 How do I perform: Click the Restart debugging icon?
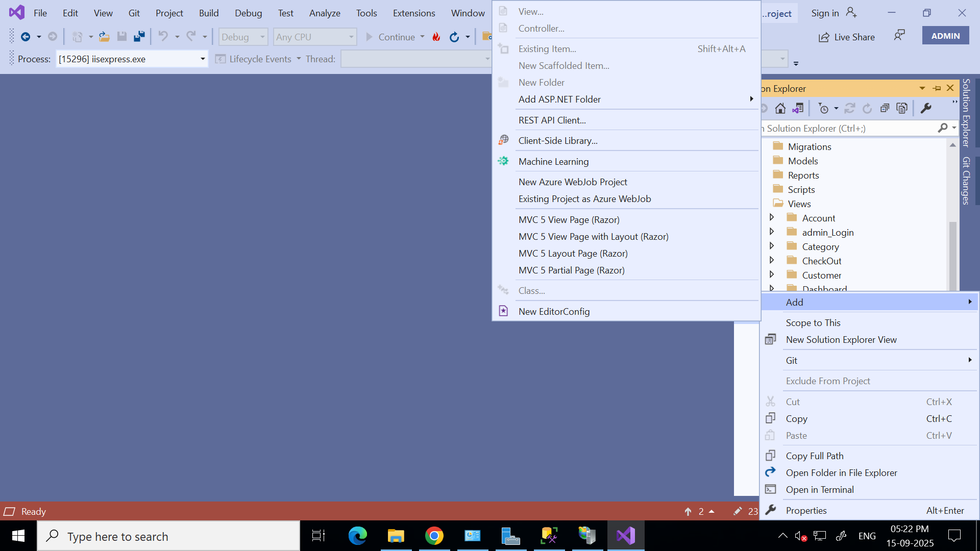(x=454, y=37)
